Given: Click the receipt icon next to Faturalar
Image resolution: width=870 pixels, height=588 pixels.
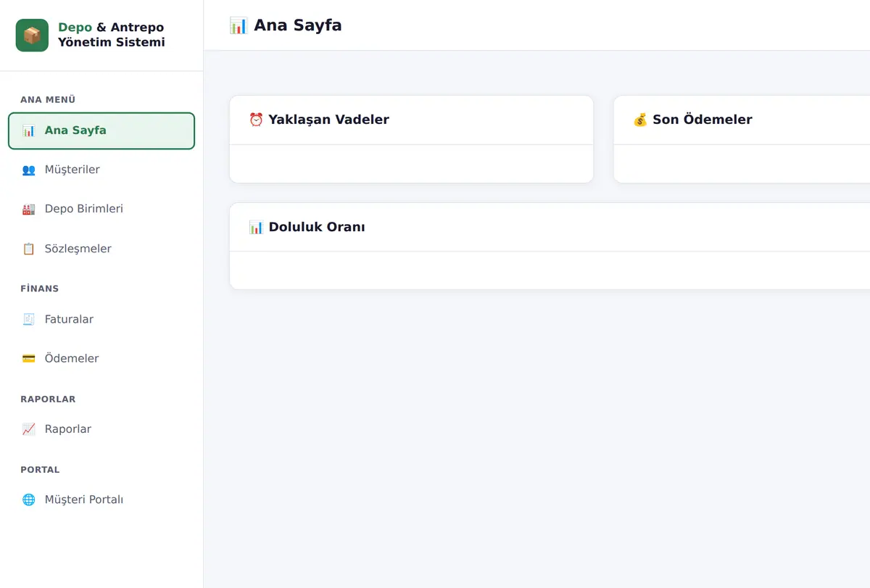Looking at the screenshot, I should tap(28, 319).
